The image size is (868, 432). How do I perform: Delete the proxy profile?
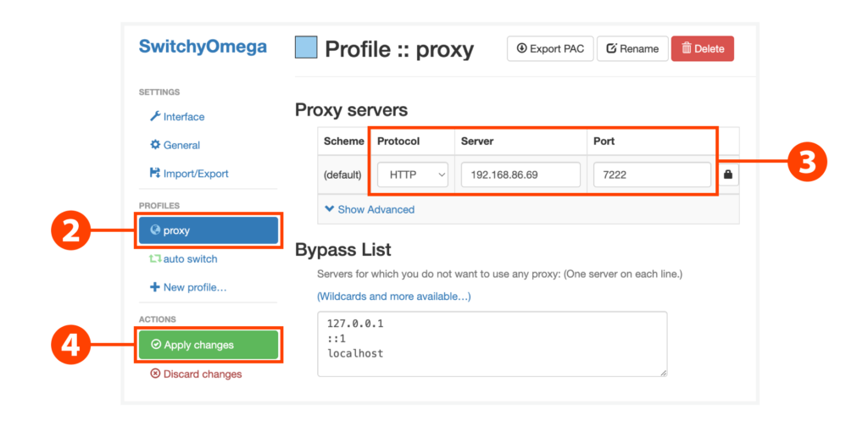coord(702,48)
